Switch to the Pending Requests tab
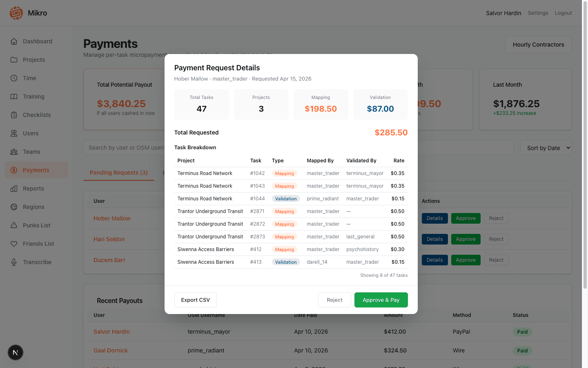This screenshot has width=588, height=368. tap(118, 173)
